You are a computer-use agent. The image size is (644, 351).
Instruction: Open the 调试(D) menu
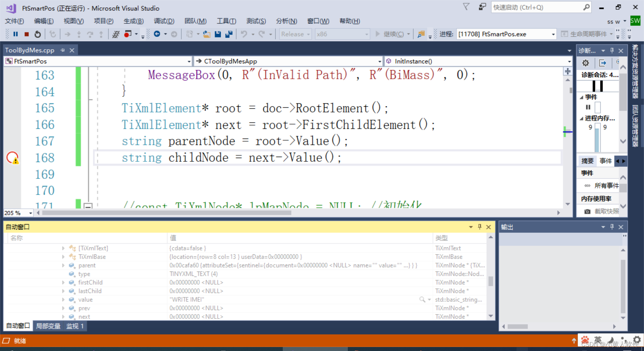click(x=164, y=21)
